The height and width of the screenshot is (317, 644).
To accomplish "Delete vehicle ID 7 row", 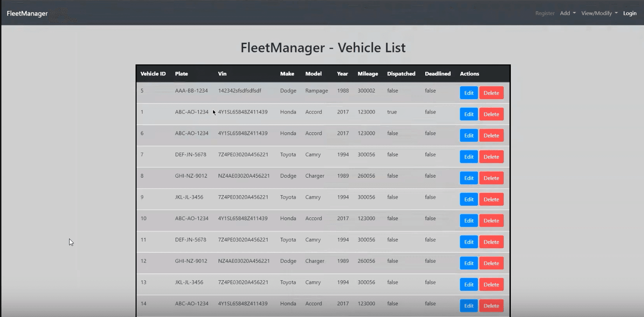I will tap(491, 157).
